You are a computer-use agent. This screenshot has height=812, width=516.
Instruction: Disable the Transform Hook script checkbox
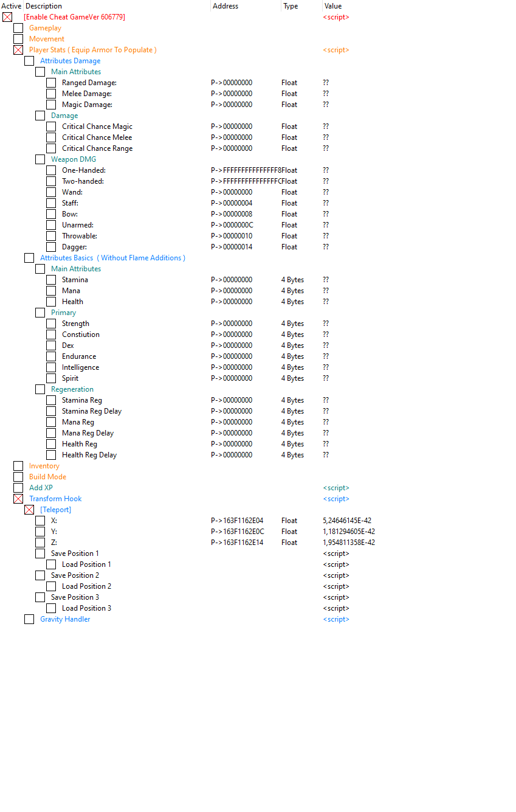18,499
